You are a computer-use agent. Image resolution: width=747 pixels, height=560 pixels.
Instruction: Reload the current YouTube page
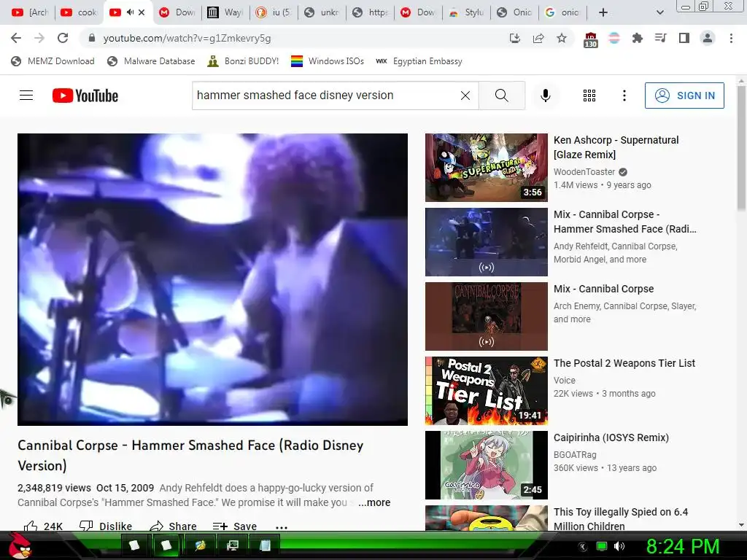click(63, 38)
